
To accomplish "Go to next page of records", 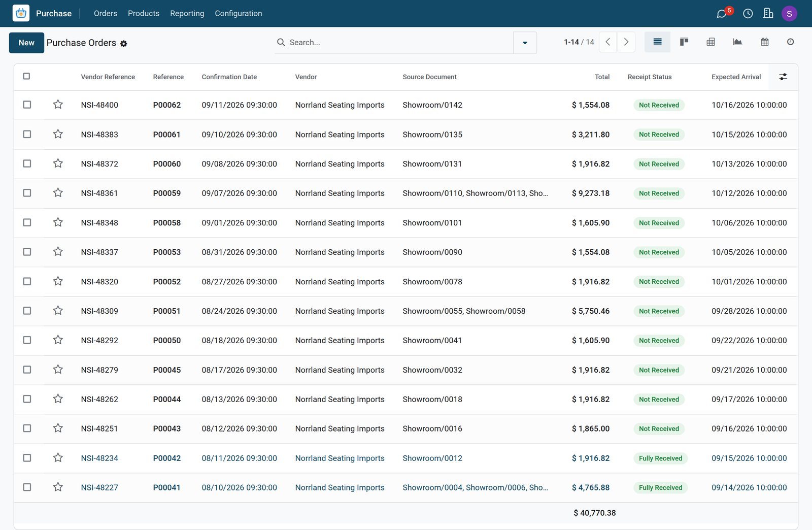I will coord(626,42).
